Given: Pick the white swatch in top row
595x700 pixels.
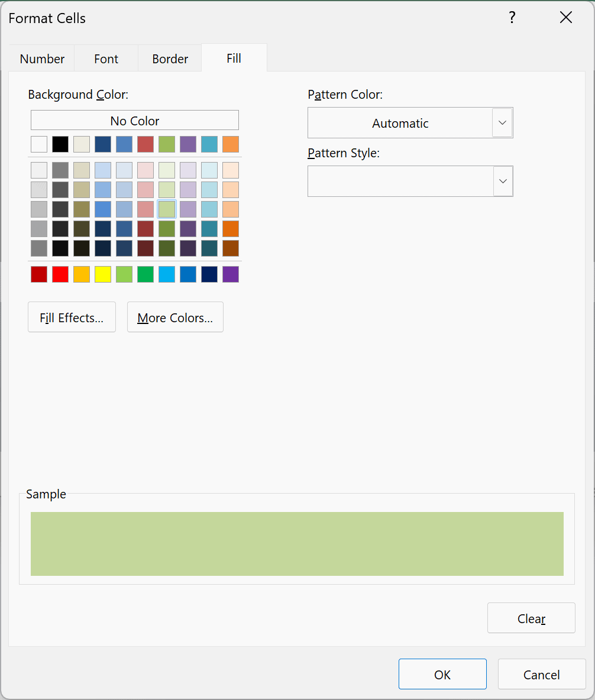Looking at the screenshot, I should pyautogui.click(x=39, y=144).
